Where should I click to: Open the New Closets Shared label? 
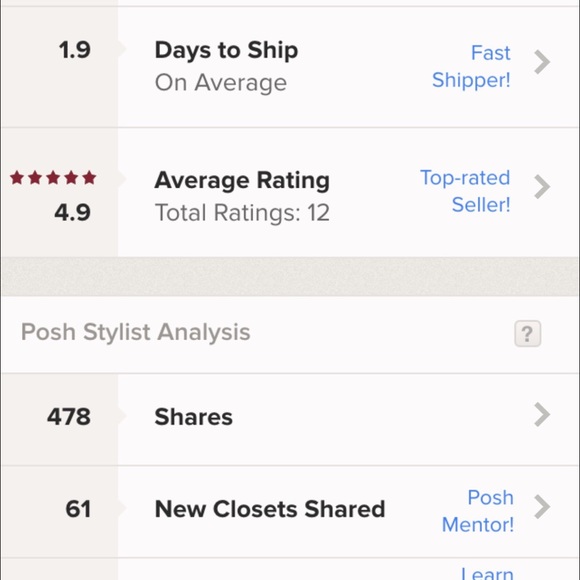tap(270, 509)
